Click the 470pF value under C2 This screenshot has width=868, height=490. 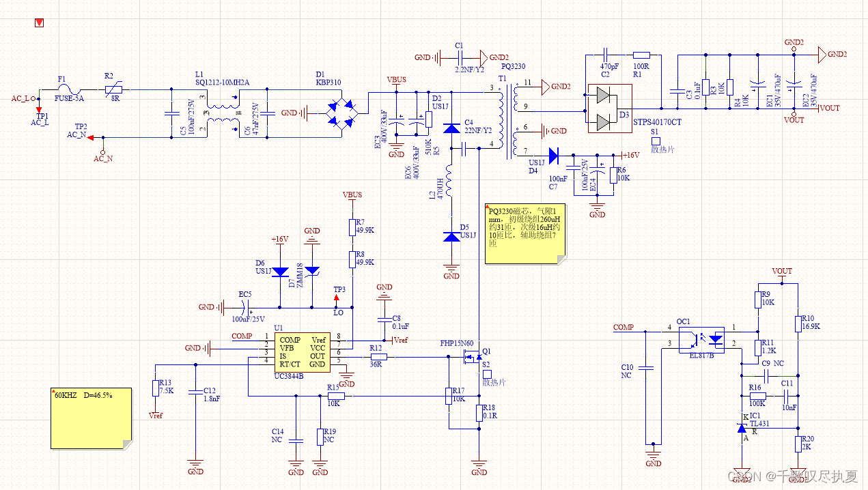[609, 67]
